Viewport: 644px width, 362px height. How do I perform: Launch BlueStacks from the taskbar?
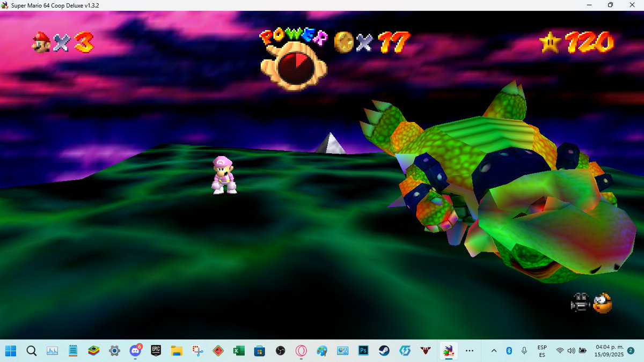[93, 351]
